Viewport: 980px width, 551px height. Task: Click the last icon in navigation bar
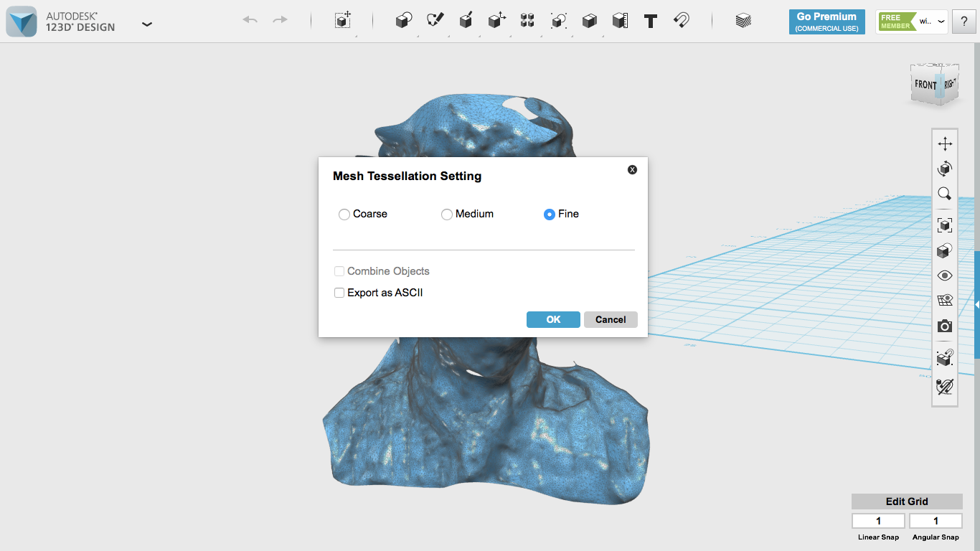point(945,386)
